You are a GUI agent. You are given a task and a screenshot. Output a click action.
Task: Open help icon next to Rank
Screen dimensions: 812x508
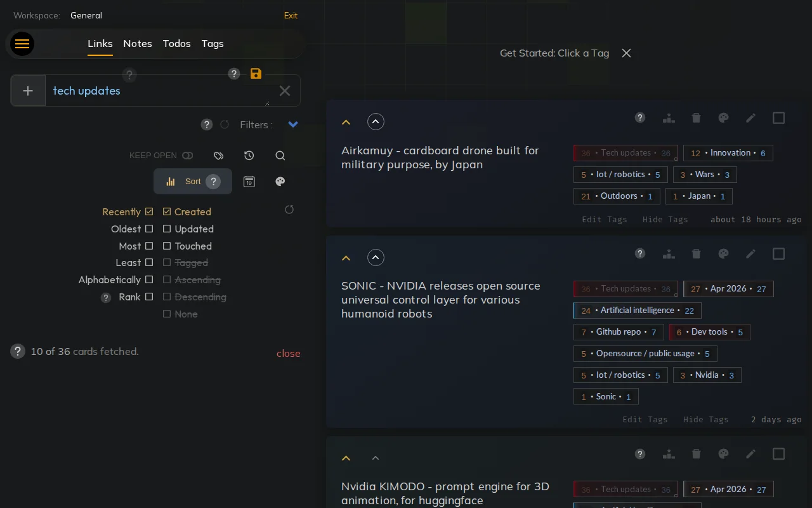[106, 297]
